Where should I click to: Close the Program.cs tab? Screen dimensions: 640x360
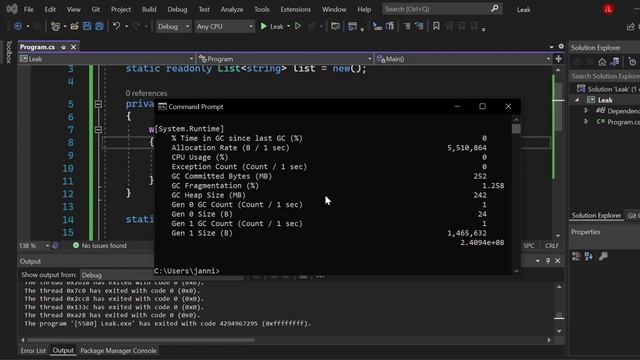(x=73, y=47)
